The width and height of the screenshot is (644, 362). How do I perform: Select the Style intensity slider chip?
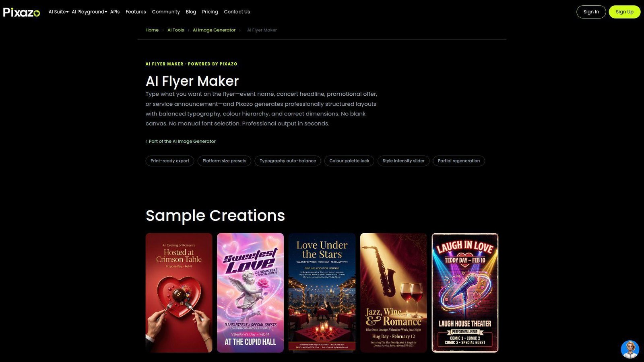403,161
